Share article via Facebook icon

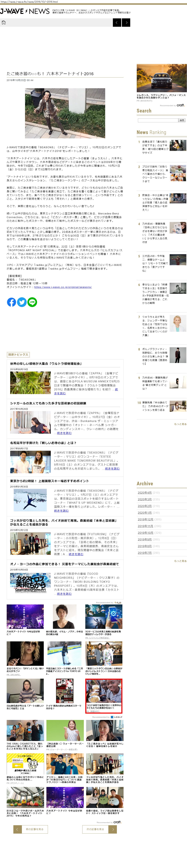12,302
